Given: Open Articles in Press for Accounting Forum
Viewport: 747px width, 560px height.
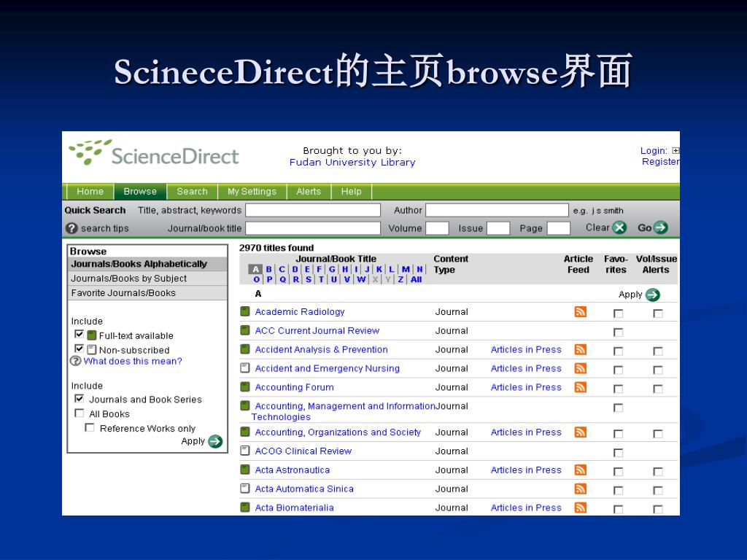Looking at the screenshot, I should [526, 388].
